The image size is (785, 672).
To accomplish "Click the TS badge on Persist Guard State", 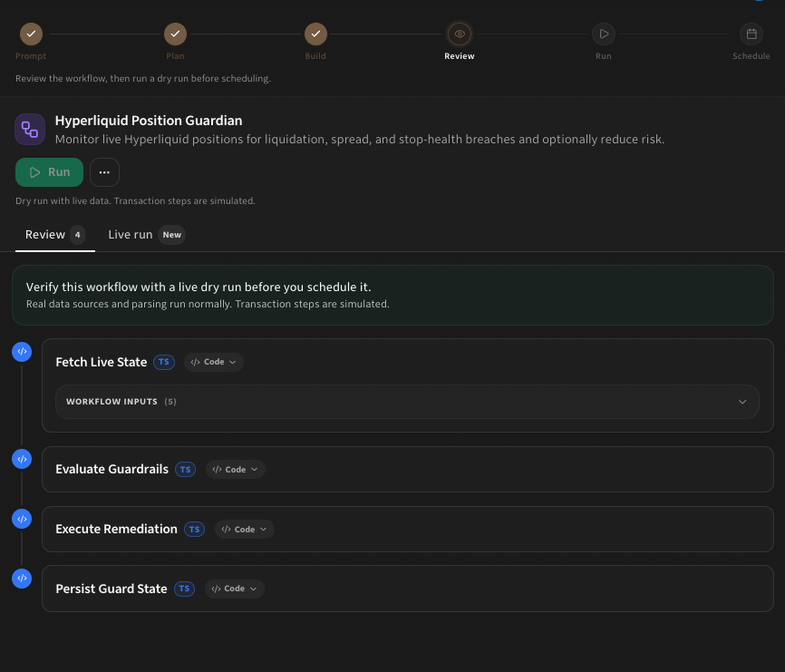I will (x=184, y=589).
